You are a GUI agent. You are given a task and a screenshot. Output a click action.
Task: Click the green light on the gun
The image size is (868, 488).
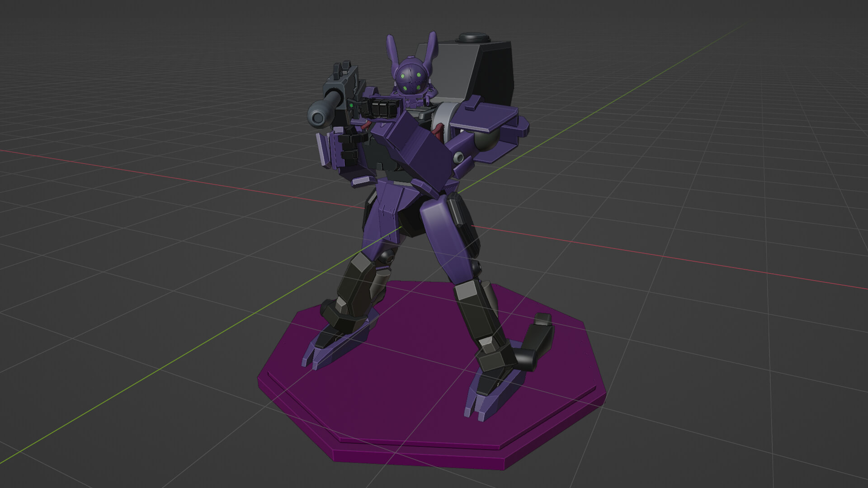(351, 105)
